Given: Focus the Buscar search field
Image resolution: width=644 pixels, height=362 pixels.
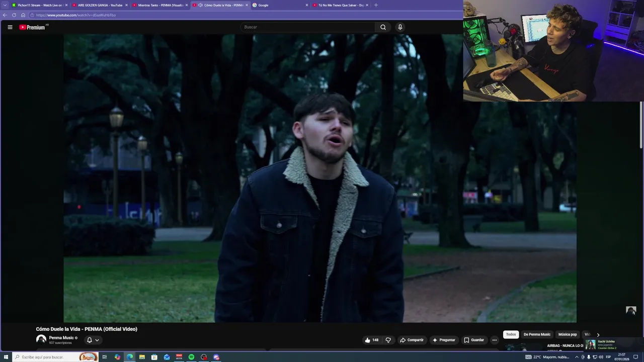Looking at the screenshot, I should click(x=308, y=27).
